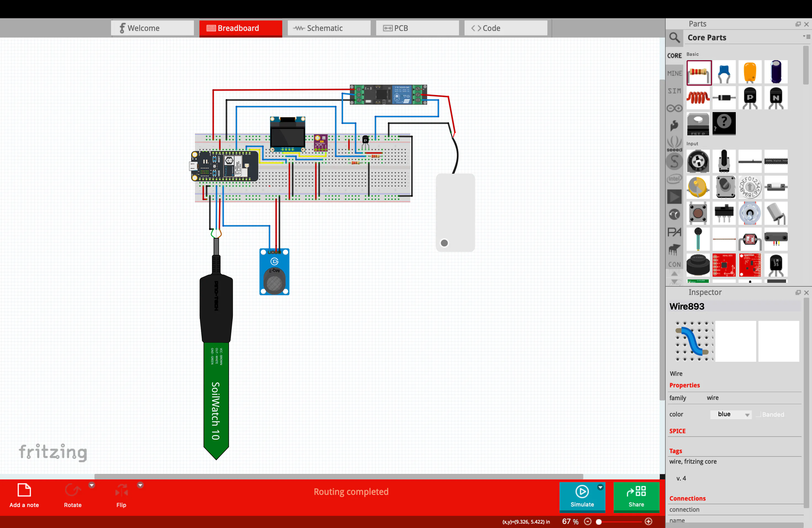
Task: Expand the Rotate options arrow
Action: [91, 485]
